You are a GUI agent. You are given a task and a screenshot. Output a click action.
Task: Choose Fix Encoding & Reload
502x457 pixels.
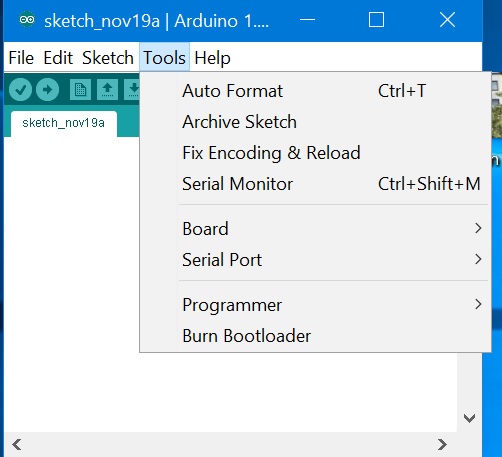pyautogui.click(x=315, y=153)
